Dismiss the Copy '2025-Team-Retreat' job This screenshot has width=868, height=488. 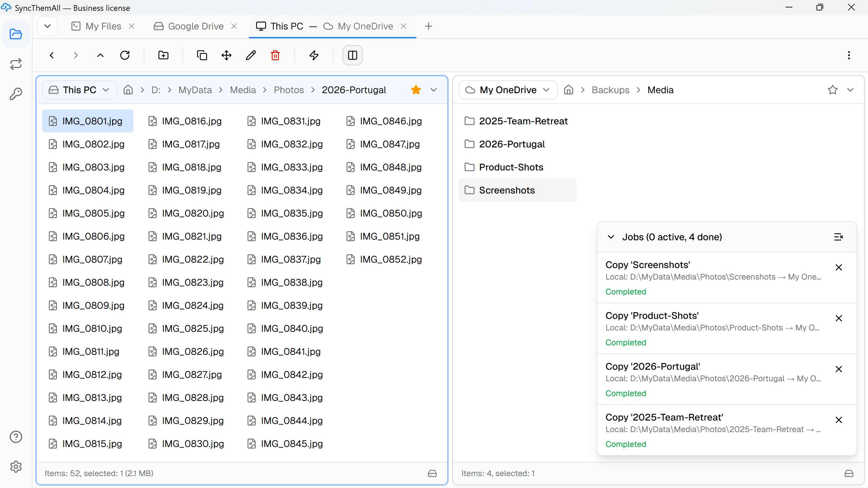839,420
